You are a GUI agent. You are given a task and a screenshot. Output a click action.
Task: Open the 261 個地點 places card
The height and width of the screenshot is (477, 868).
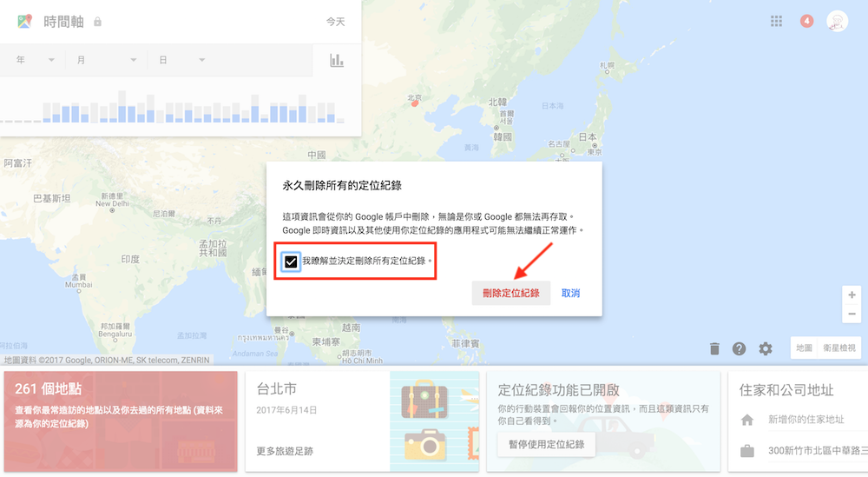click(x=121, y=421)
